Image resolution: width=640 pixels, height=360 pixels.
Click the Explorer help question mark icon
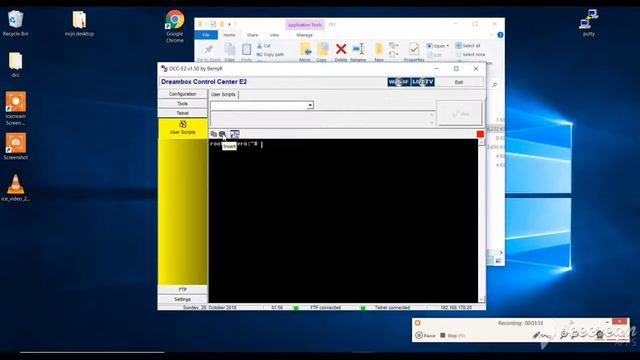pos(500,35)
